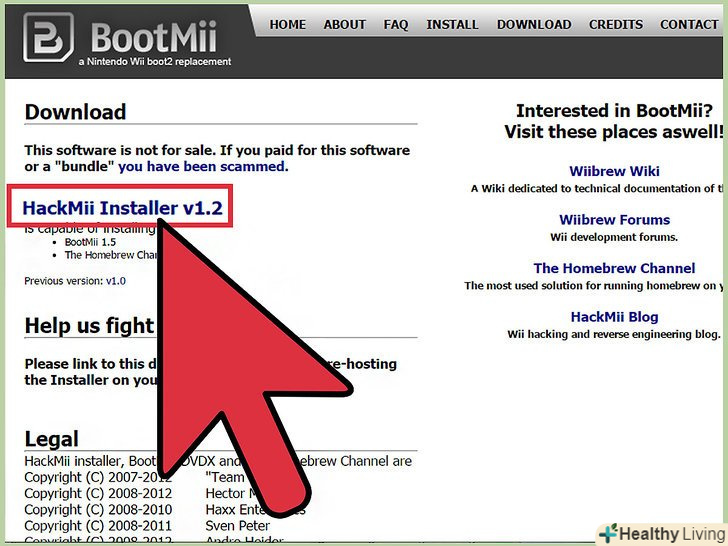
Task: Click 'Copyright (C) 2008-2010' line
Action: 98,509
